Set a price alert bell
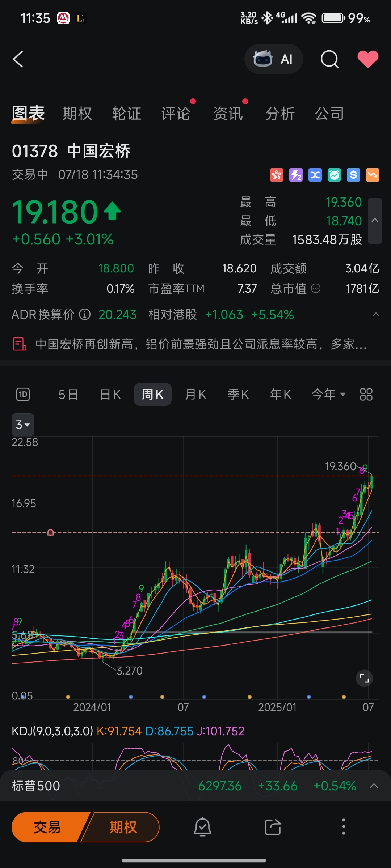Image resolution: width=391 pixels, height=868 pixels. click(202, 827)
